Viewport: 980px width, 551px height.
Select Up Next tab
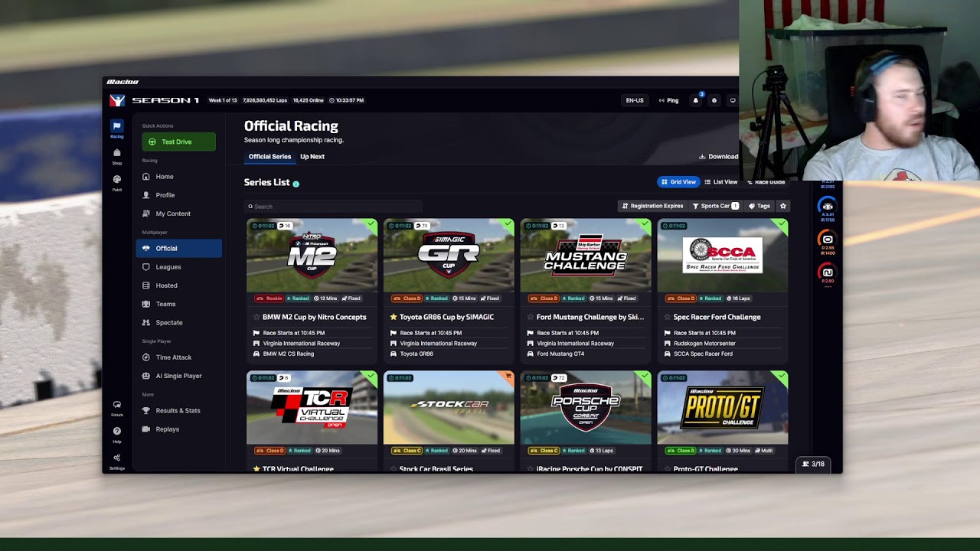[312, 156]
